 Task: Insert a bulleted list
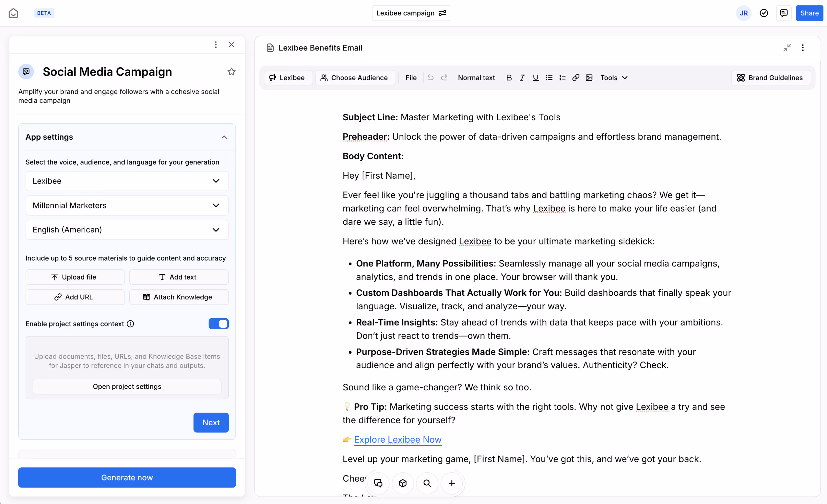coord(549,77)
